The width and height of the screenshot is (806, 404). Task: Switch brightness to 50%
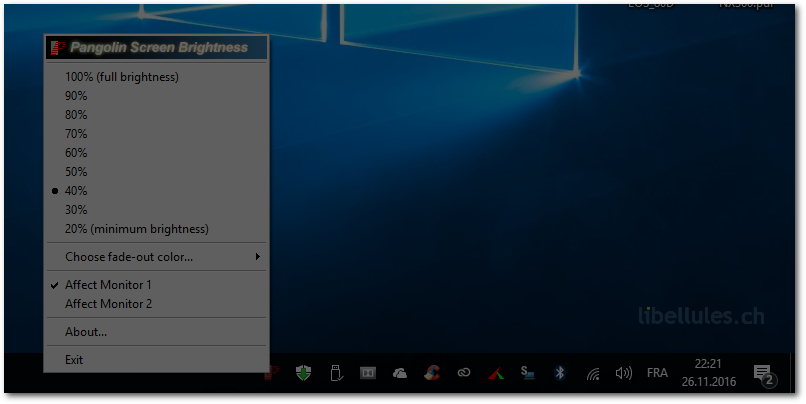click(x=157, y=172)
